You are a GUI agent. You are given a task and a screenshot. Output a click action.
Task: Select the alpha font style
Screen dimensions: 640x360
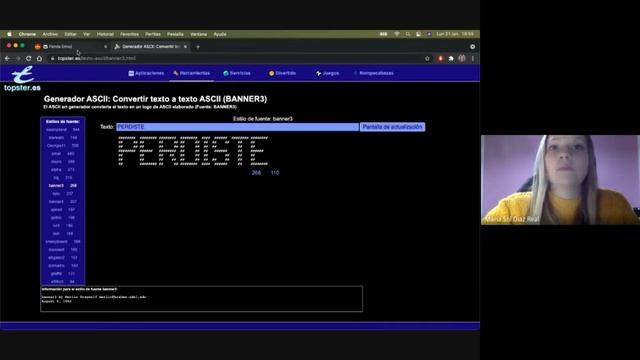[x=62, y=170]
